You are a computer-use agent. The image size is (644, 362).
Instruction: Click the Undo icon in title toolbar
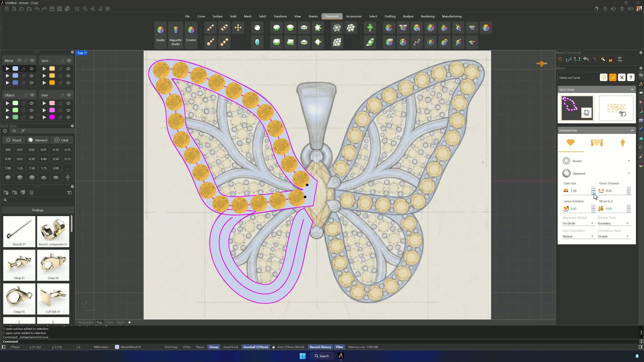[37, 9]
